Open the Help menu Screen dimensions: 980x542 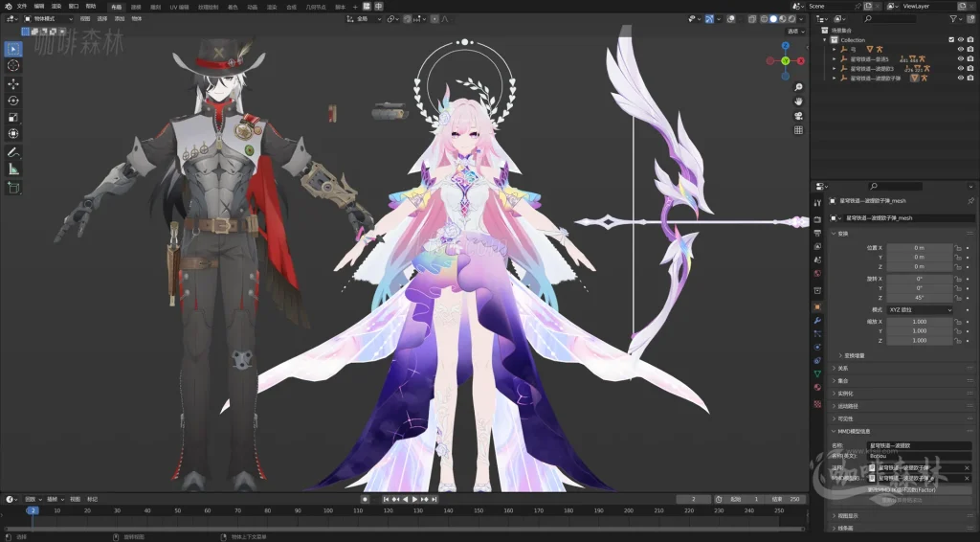point(91,7)
